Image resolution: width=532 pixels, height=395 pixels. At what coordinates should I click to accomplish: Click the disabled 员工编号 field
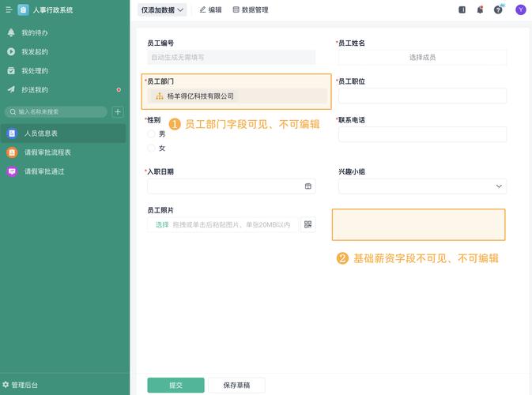tap(232, 58)
